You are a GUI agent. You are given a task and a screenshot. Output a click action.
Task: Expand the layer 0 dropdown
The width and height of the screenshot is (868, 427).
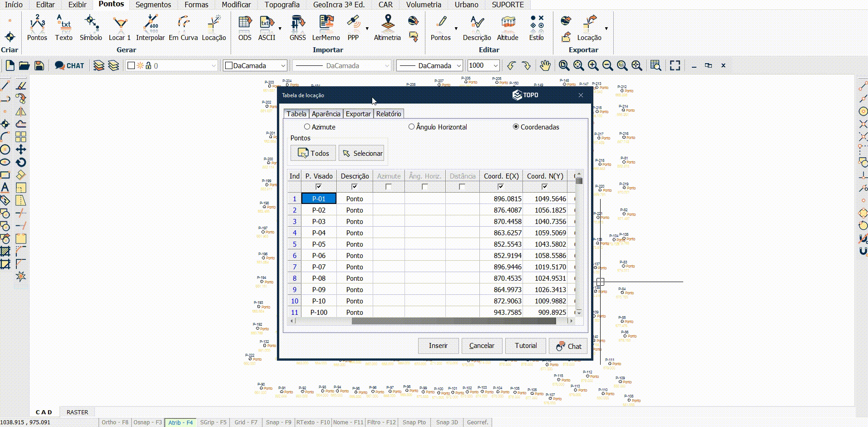coord(213,66)
